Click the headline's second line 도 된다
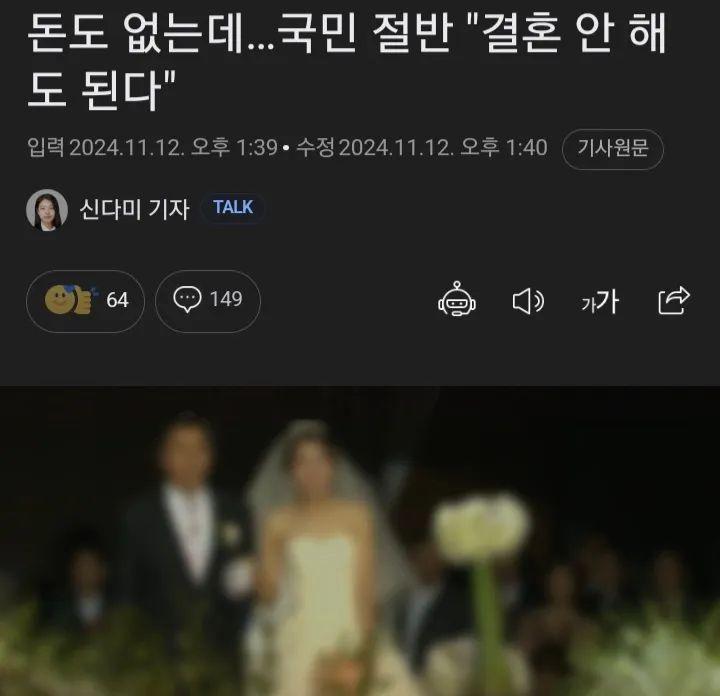The width and height of the screenshot is (720, 696). pos(102,90)
